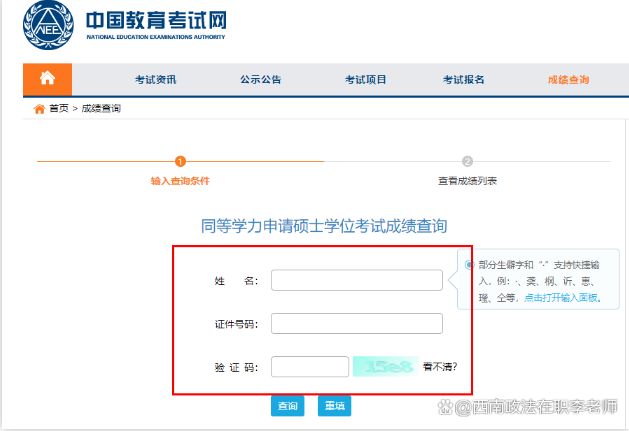Click the small house icon in breadcrumb
This screenshot has height=431, width=629.
pos(39,109)
